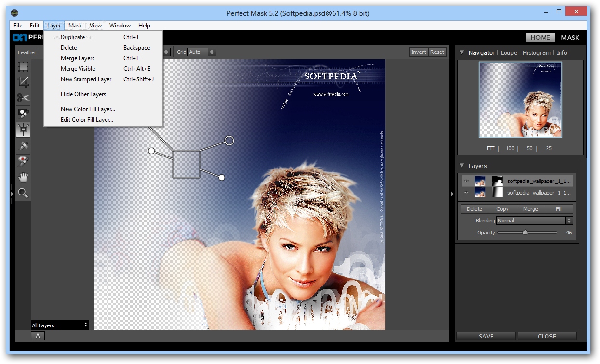Select the scissors Trim tool
This screenshot has height=364, width=600.
tap(23, 98)
